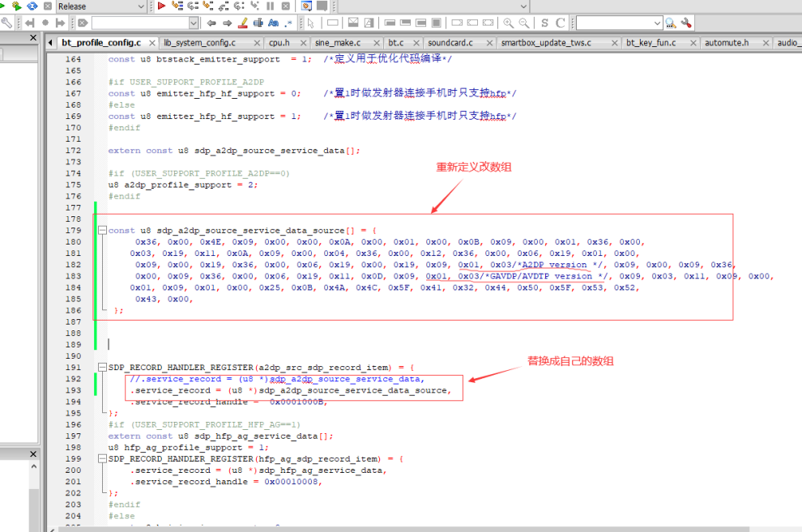Open the dropdown arrow of the search combo beside the magnifier

click(x=657, y=23)
